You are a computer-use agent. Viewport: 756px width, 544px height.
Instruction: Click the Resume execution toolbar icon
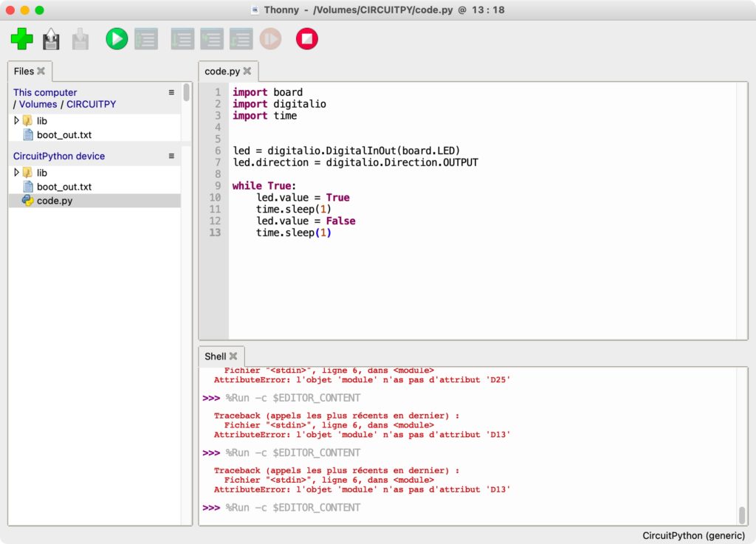coord(270,39)
